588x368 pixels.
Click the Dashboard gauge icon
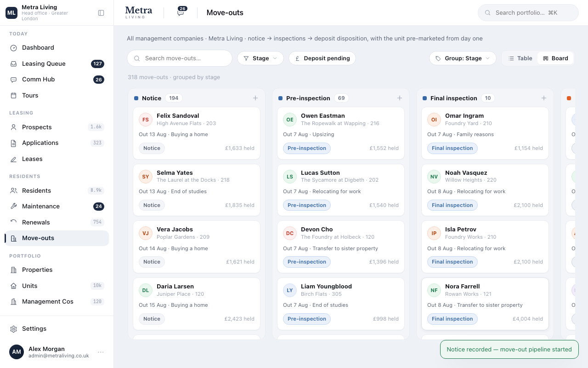[x=13, y=48]
